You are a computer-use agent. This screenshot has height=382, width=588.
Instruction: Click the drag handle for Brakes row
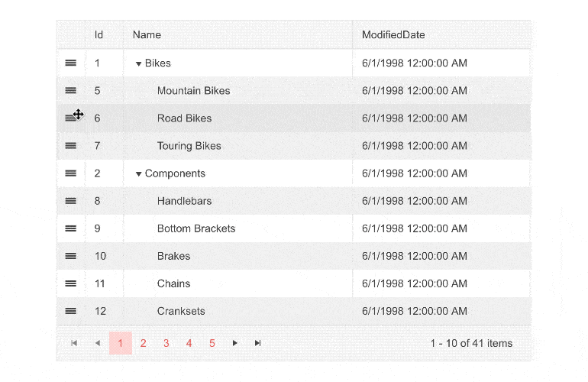pyautogui.click(x=71, y=256)
